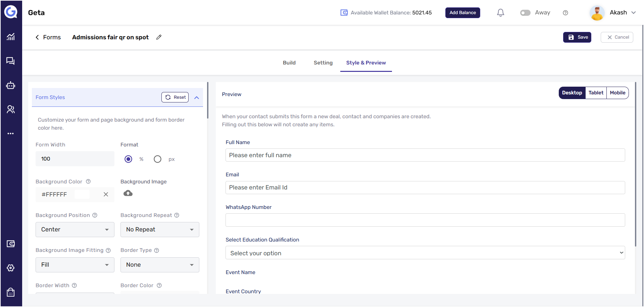The height and width of the screenshot is (307, 644).
Task: Open the contacts sidebar icon
Action: pyautogui.click(x=11, y=109)
